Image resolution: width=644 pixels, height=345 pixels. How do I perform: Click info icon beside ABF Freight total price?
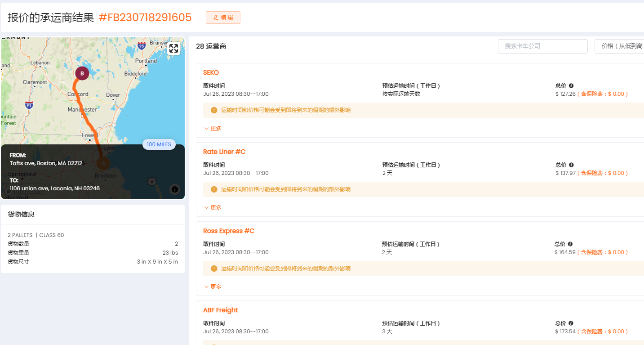(571, 323)
